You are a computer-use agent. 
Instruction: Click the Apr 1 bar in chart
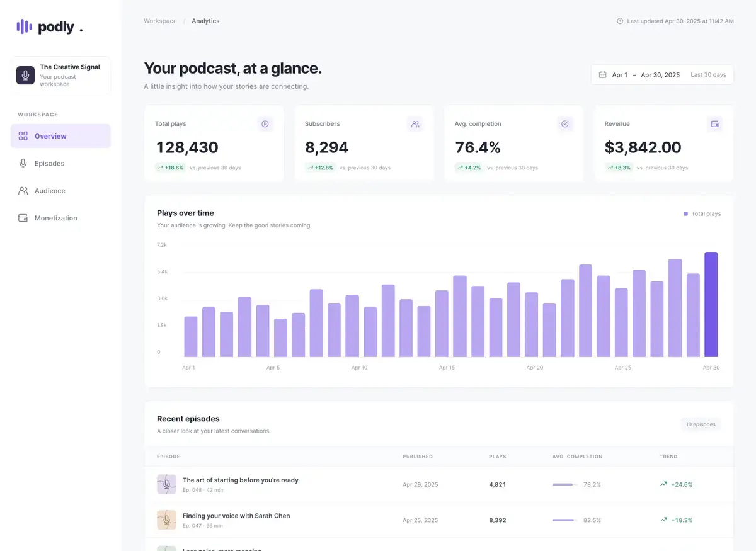point(190,337)
